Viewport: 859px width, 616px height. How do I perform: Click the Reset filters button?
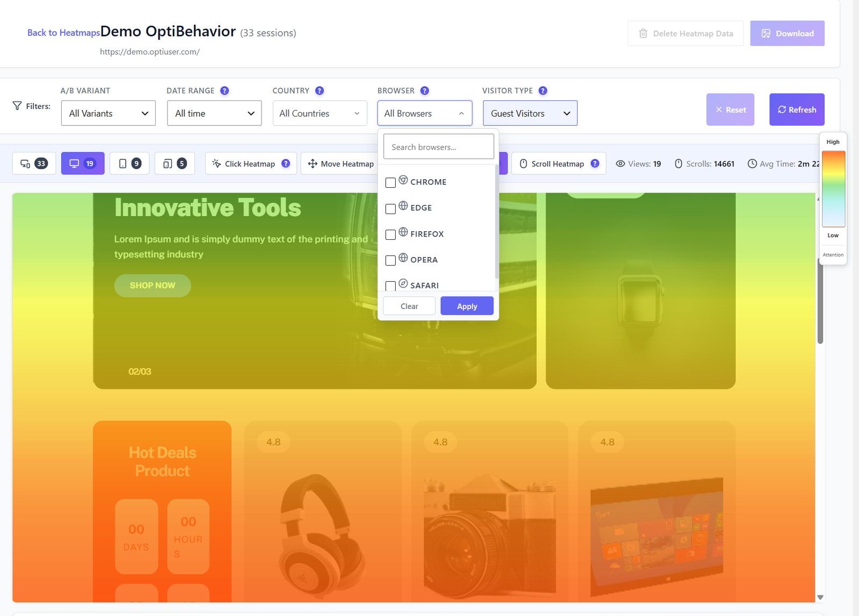[x=730, y=109]
